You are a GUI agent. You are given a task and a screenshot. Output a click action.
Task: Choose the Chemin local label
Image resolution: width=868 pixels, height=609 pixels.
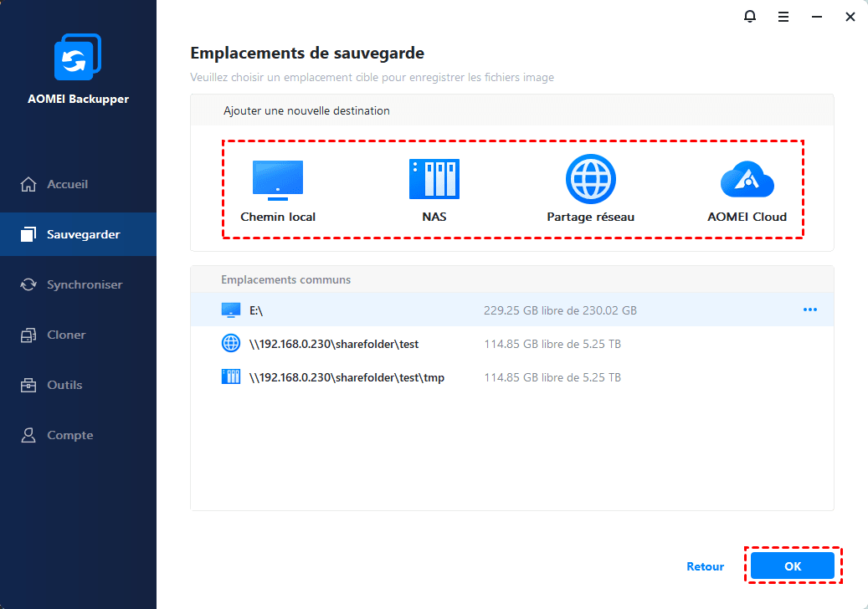coord(278,217)
